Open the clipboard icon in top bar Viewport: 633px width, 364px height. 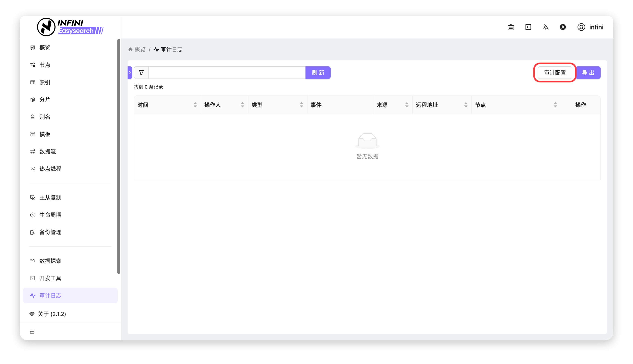pyautogui.click(x=511, y=27)
